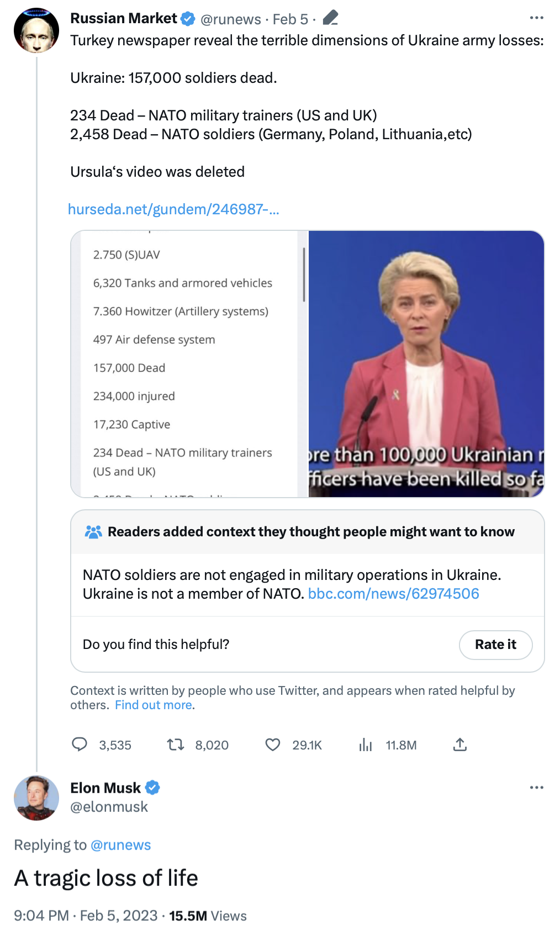
Task: Like the Russian Market tweet
Action: 273,745
